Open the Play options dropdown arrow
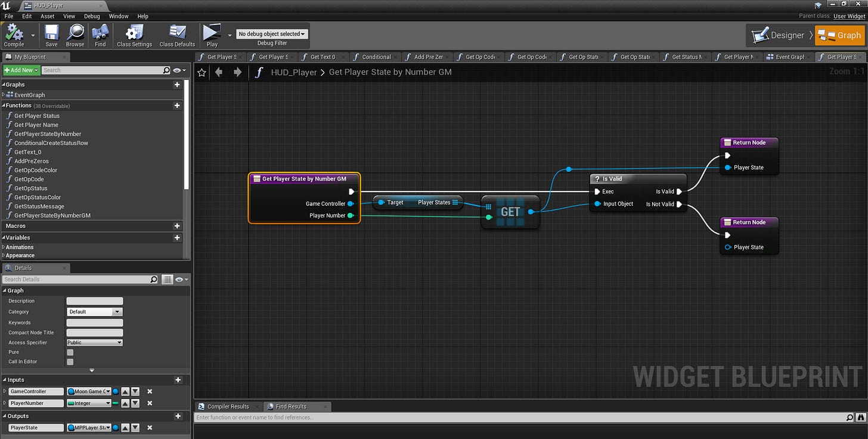 tap(230, 35)
